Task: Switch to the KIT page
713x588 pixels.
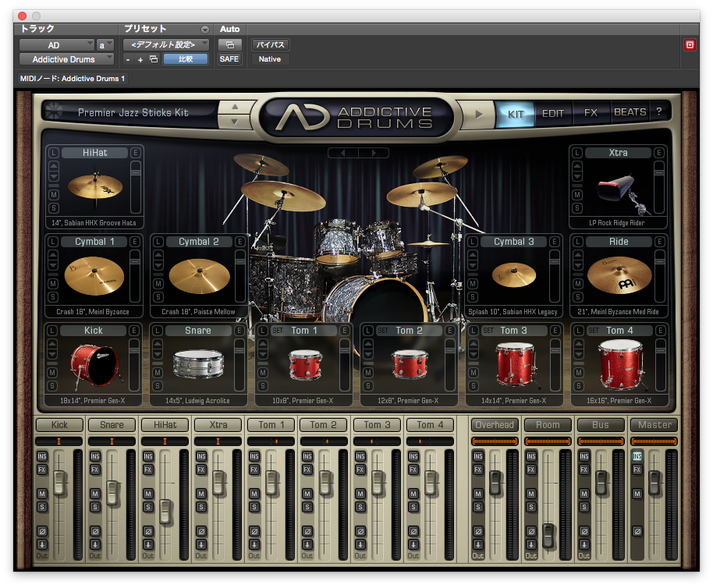Action: tap(515, 114)
